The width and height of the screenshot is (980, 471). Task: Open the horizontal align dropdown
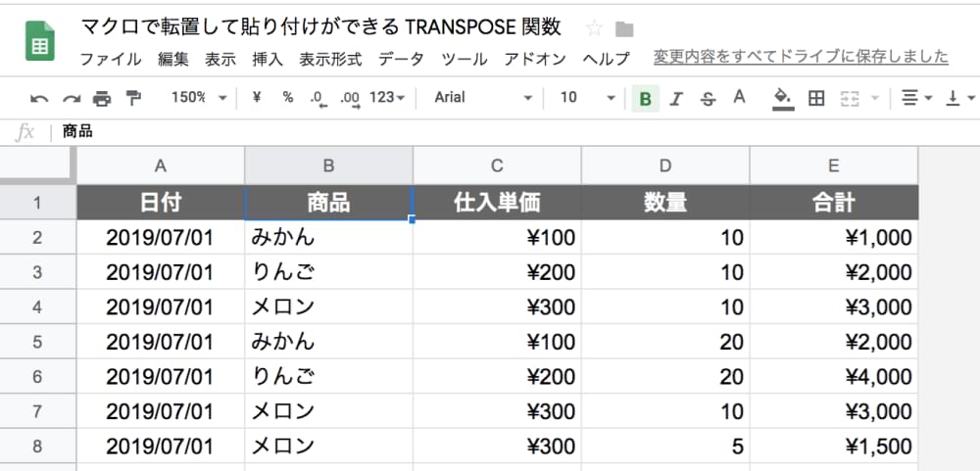(917, 98)
